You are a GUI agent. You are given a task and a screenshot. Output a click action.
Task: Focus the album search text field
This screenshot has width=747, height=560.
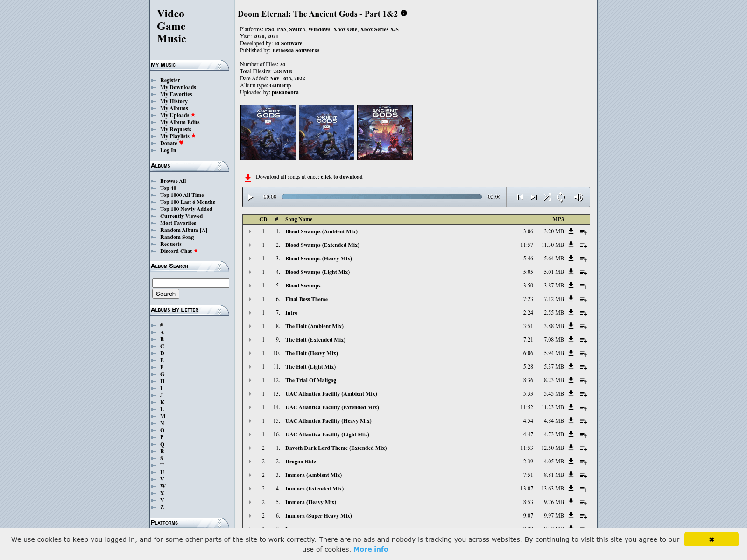190,283
